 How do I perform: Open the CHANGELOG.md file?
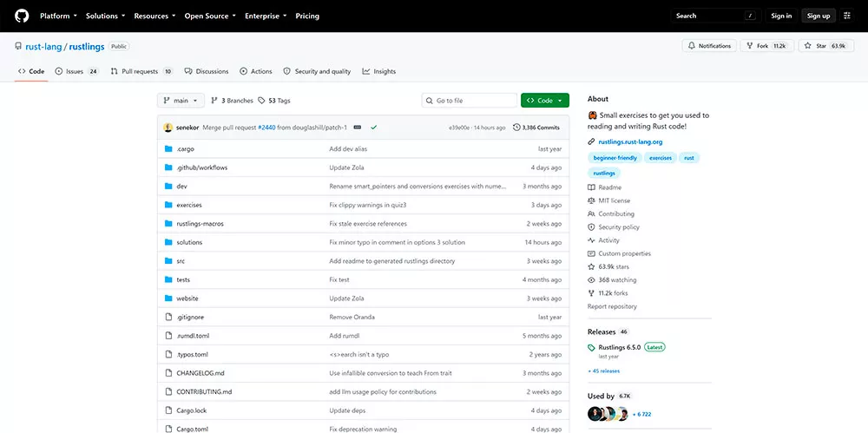201,373
